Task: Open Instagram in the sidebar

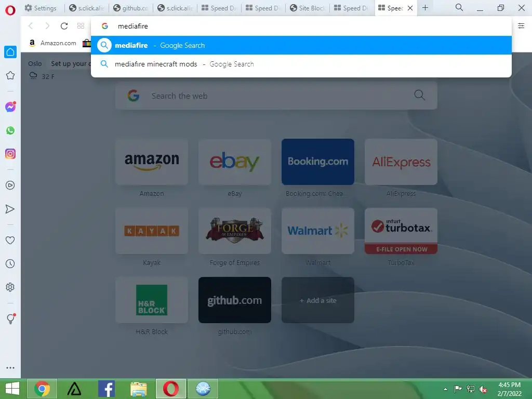Action: [x=10, y=154]
